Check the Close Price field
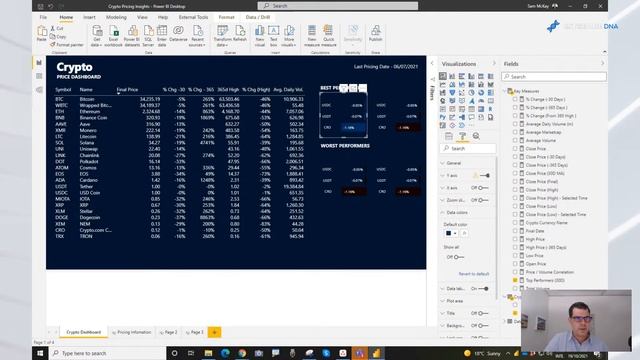Viewport: 640px width, 360px height. tap(515, 149)
